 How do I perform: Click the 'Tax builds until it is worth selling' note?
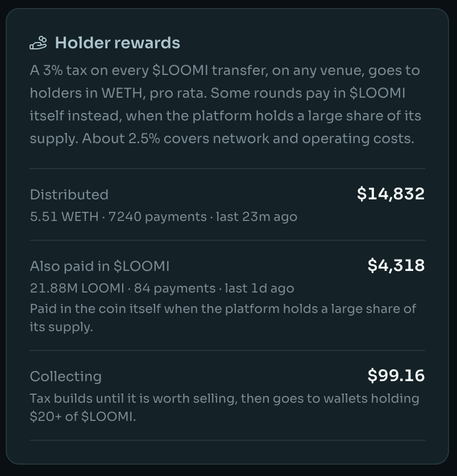(225, 407)
